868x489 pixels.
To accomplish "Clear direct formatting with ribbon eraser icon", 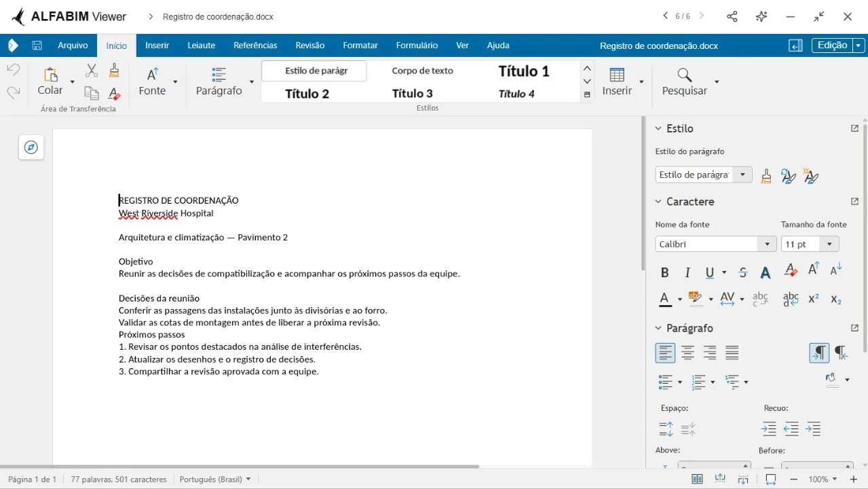I will click(114, 93).
